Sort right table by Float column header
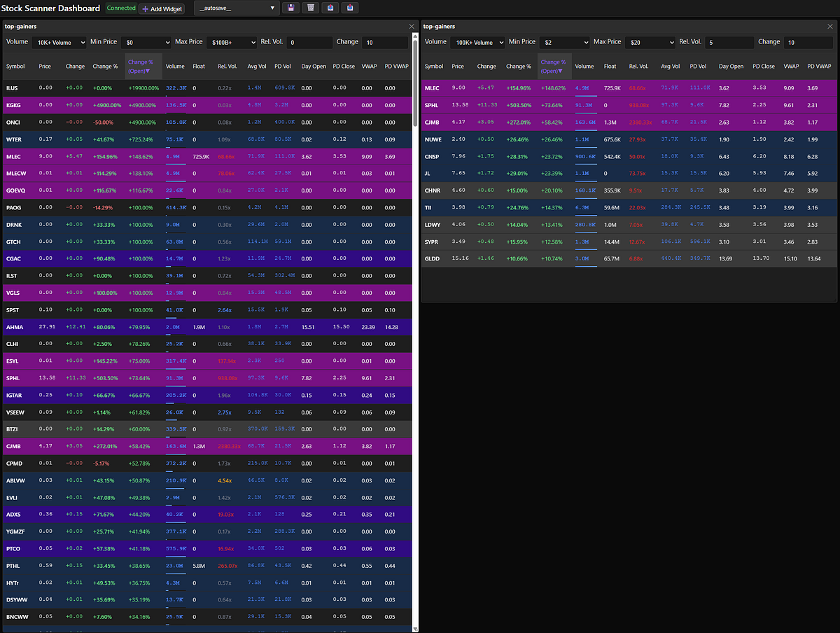The height and width of the screenshot is (633, 840). click(610, 67)
